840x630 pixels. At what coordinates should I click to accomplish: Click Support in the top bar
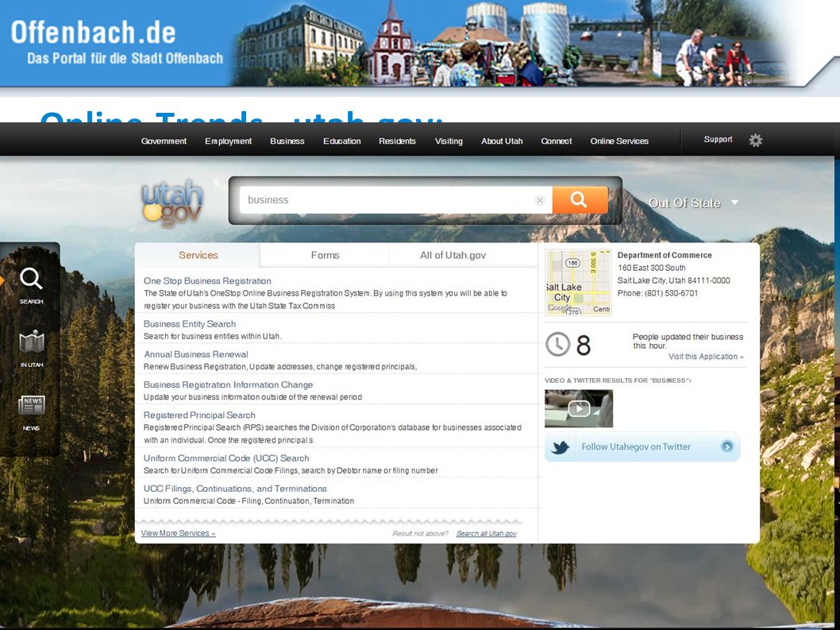coord(718,139)
